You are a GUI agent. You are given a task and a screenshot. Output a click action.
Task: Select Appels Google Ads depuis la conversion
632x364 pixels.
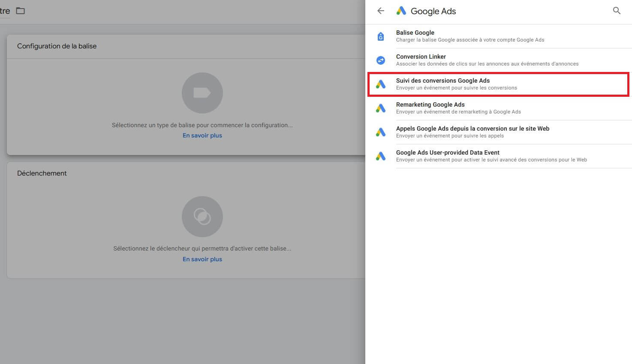point(499,132)
